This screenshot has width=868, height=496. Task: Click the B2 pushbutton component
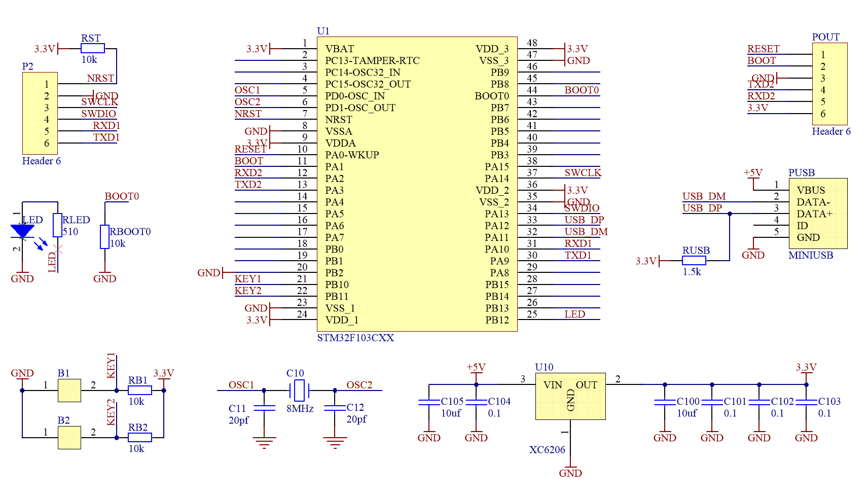69,438
